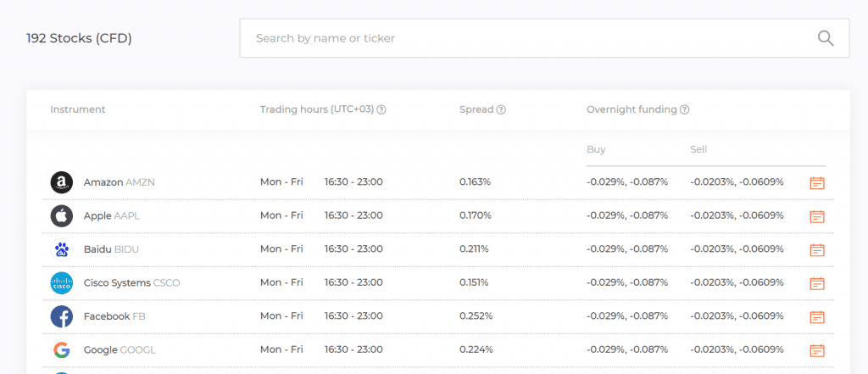
Task: Click the Sell sub-column label
Action: click(x=698, y=149)
